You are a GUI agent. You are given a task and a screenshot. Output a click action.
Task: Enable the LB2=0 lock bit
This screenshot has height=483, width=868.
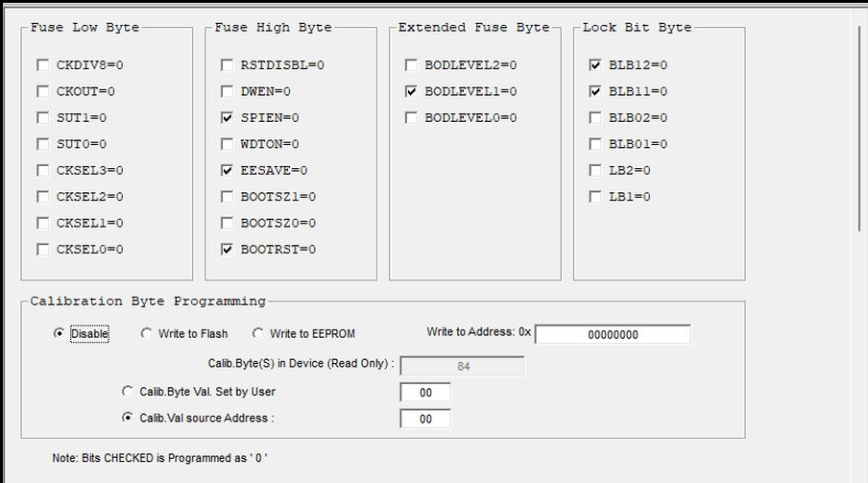click(595, 170)
